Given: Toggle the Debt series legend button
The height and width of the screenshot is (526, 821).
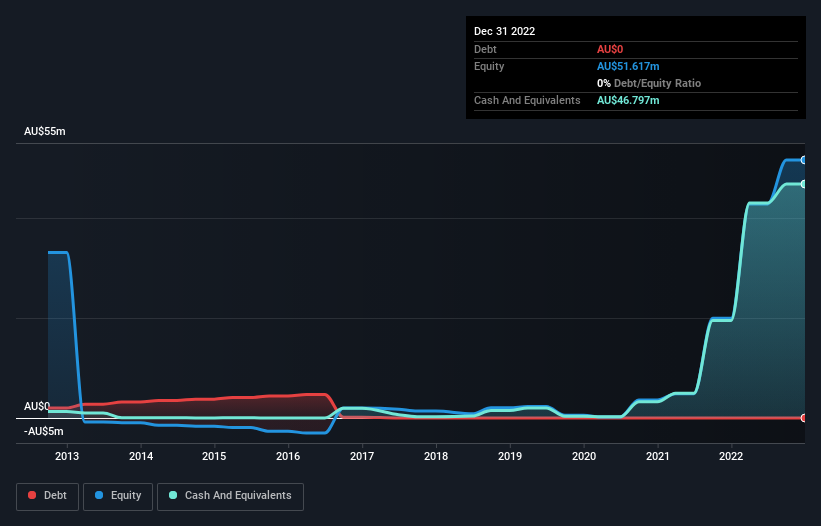Looking at the screenshot, I should tap(47, 496).
